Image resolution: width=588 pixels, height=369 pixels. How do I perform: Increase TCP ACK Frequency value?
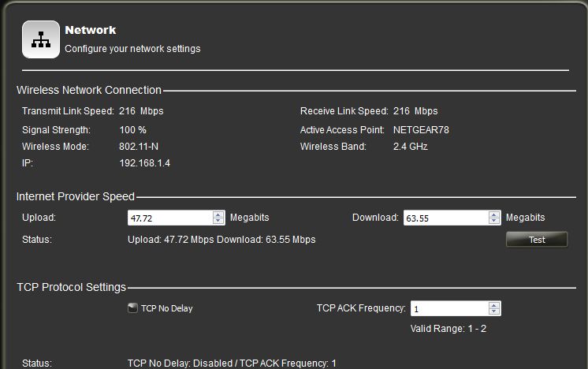coord(494,305)
